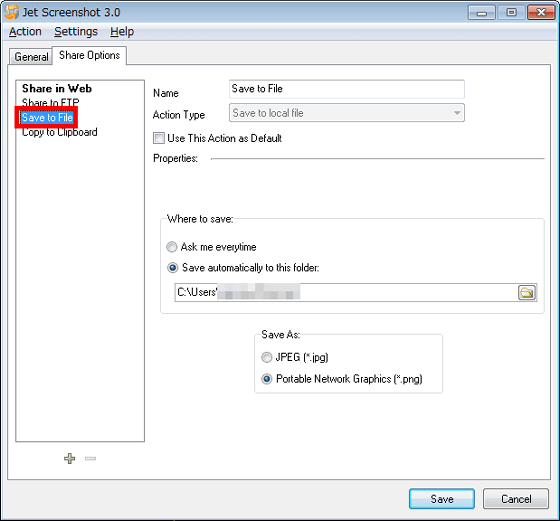Screen dimensions: 560x521
Task: Select Copy to Clipboard in action list
Action: [x=59, y=132]
